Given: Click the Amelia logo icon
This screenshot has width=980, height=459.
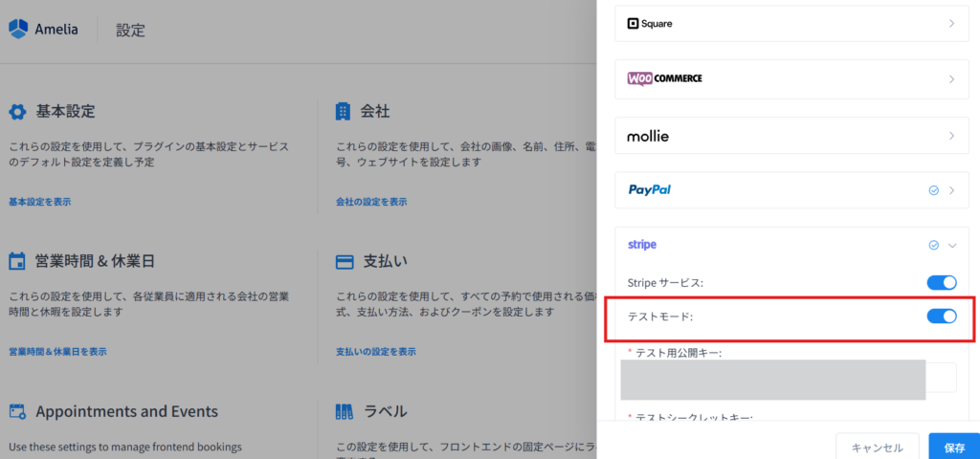Looking at the screenshot, I should 19,30.
